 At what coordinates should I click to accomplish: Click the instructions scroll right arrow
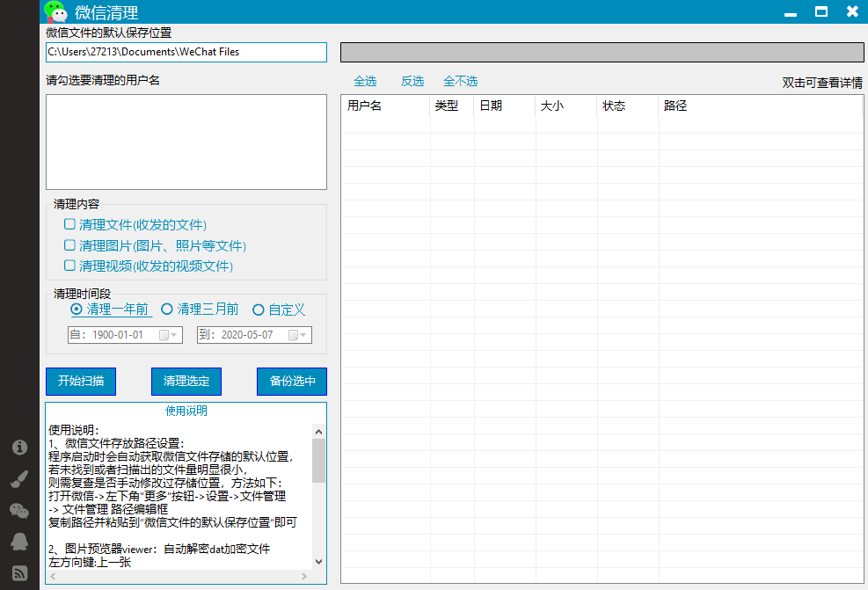[x=304, y=576]
